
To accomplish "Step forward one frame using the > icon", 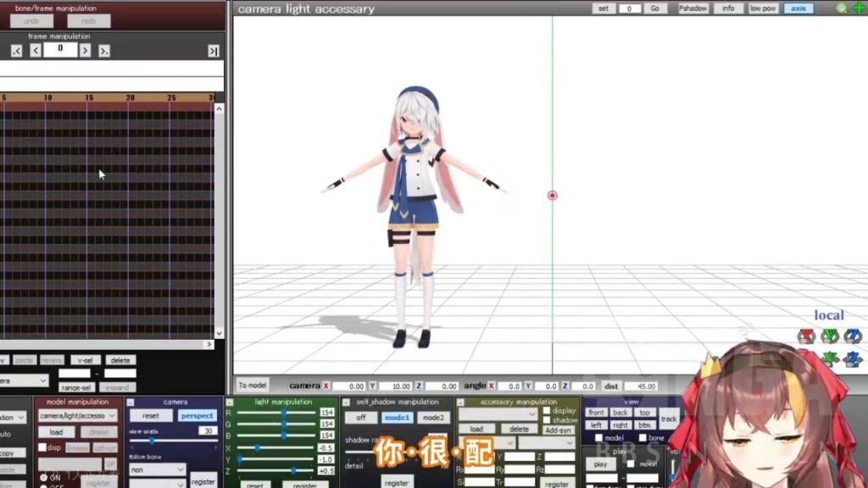I will (x=84, y=49).
